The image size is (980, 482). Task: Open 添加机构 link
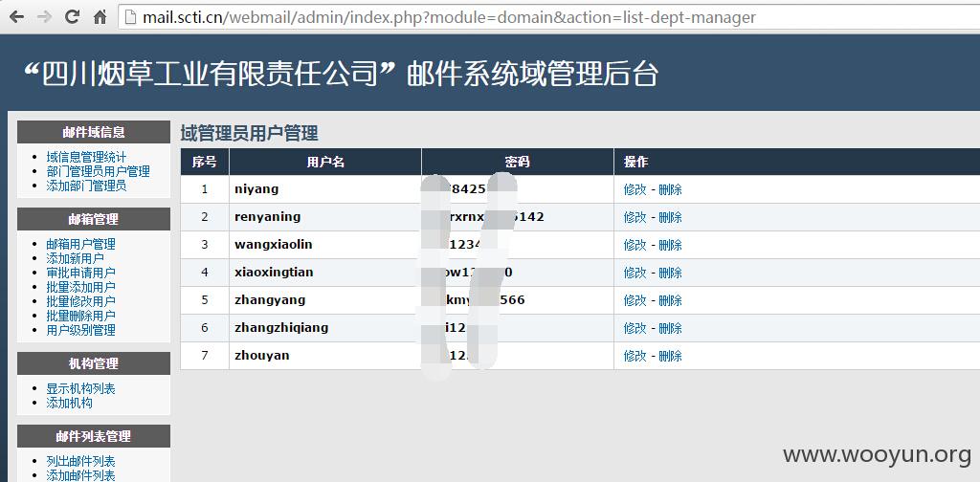[69, 403]
